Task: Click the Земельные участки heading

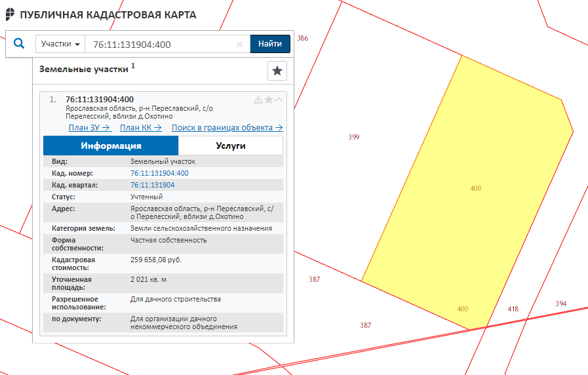Action: coord(84,69)
